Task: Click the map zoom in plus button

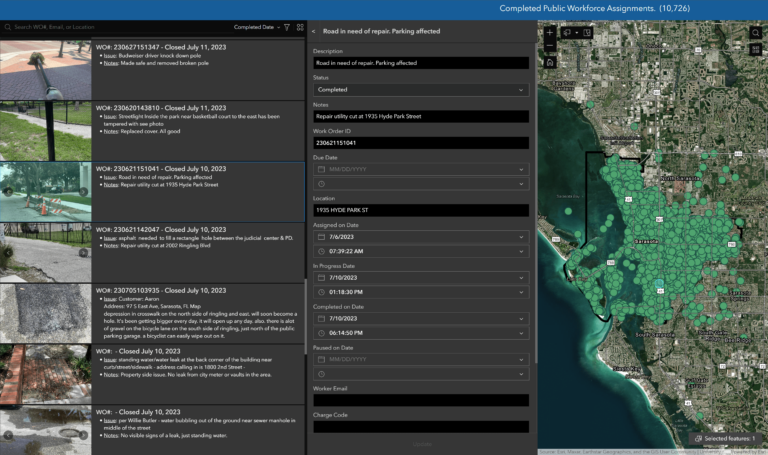Action: tap(550, 32)
